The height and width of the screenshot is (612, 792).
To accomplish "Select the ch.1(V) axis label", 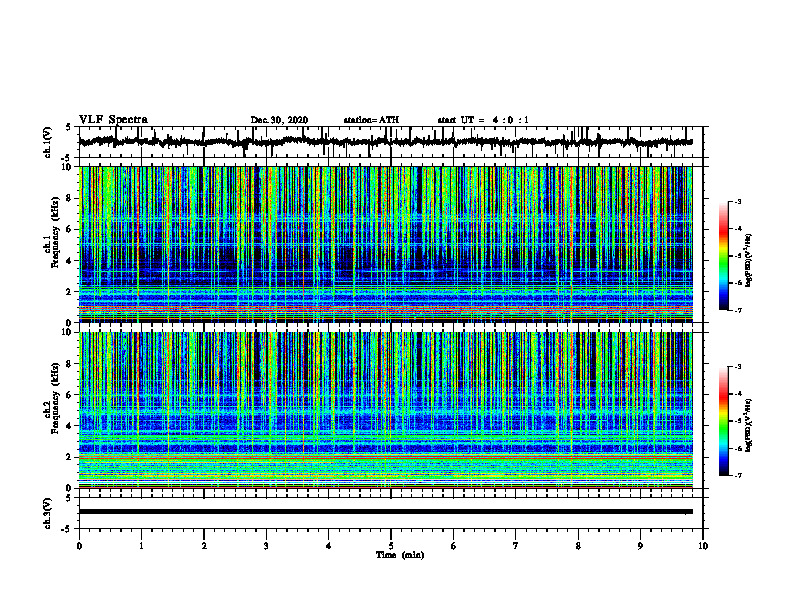I will pyautogui.click(x=48, y=142).
